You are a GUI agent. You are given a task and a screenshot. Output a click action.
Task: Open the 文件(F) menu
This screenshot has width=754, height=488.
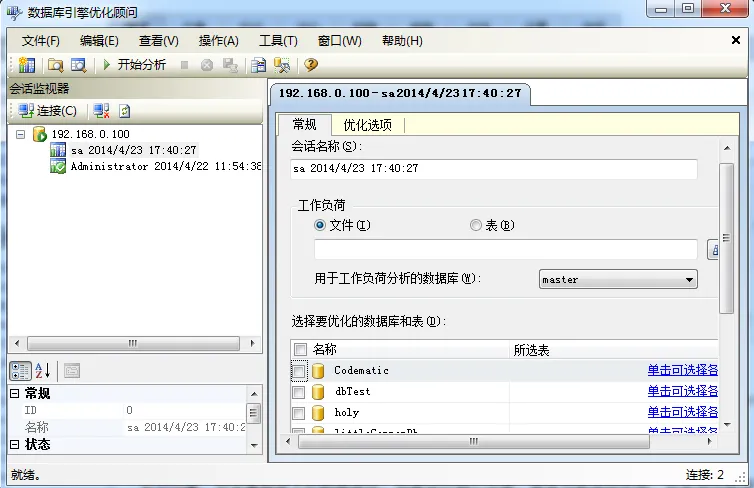point(41,41)
